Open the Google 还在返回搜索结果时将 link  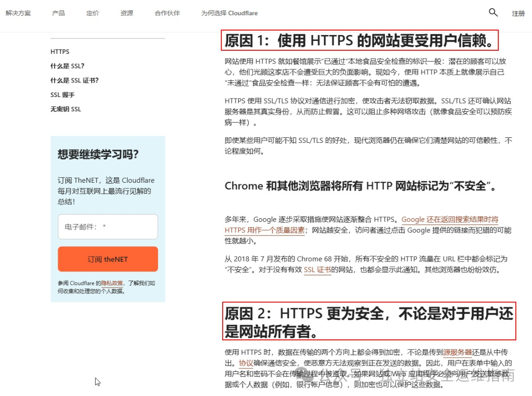tap(450, 220)
